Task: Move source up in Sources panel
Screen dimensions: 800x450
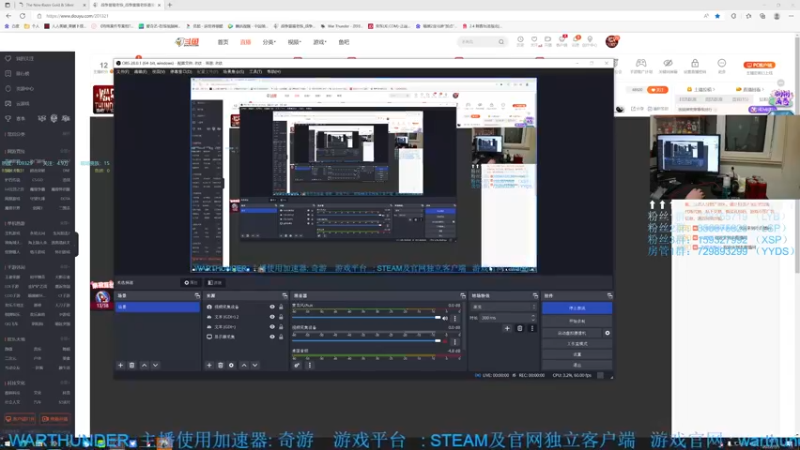Action: [243, 365]
